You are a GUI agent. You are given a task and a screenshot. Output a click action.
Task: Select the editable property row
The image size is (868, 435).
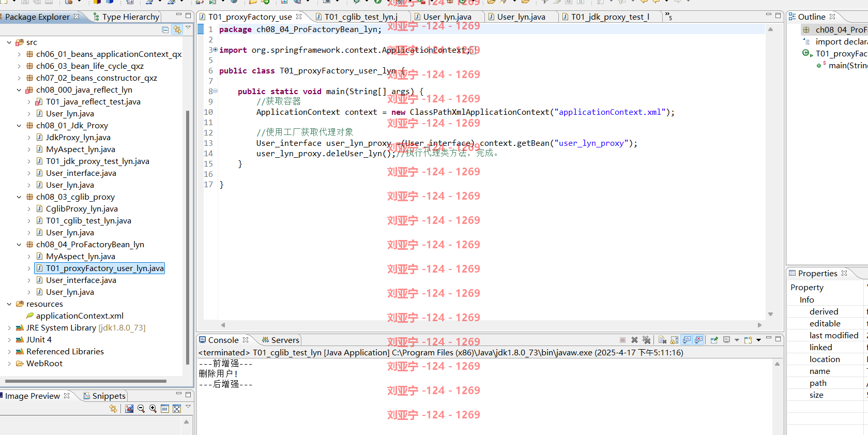(x=827, y=324)
